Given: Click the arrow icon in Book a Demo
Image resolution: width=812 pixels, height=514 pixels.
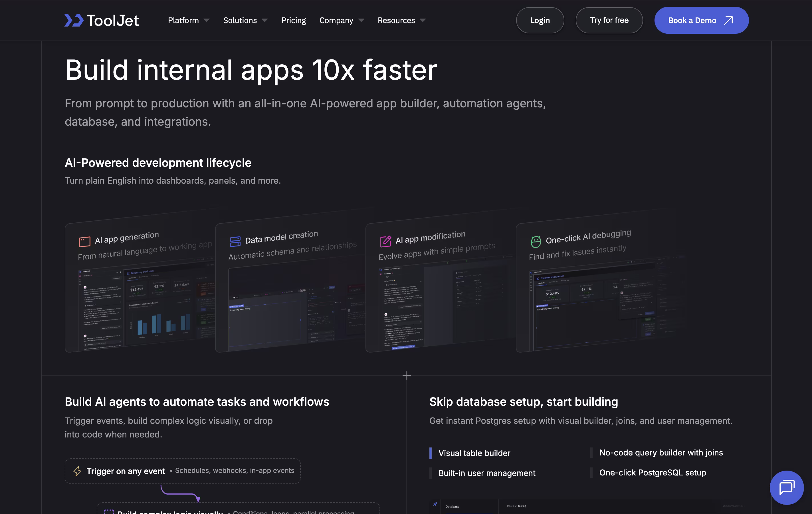Looking at the screenshot, I should (728, 20).
